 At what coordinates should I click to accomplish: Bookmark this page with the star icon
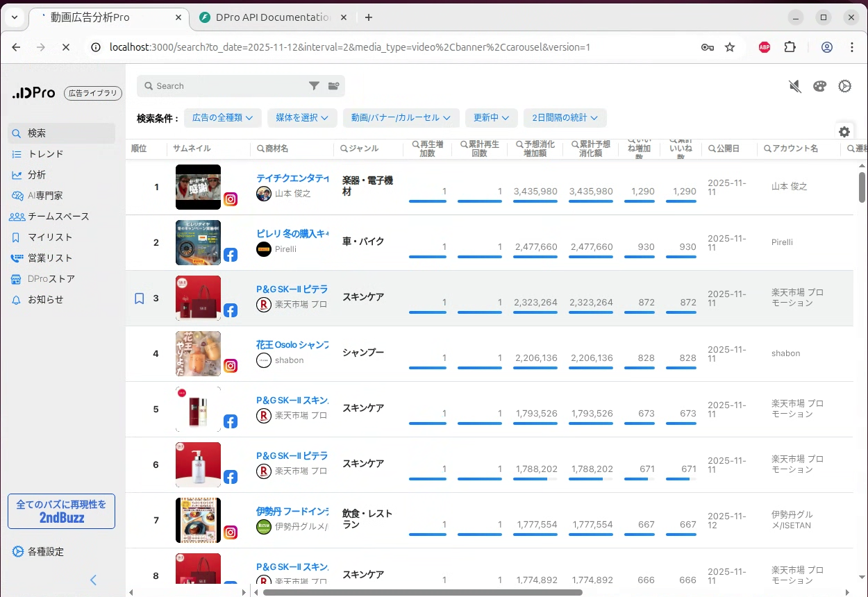[x=730, y=47]
